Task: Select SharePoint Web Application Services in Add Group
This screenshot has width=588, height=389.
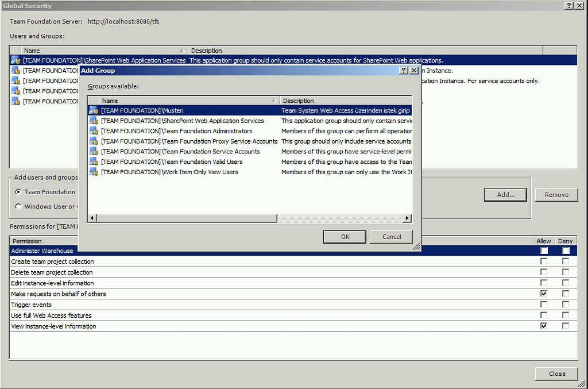Action: pos(250,121)
